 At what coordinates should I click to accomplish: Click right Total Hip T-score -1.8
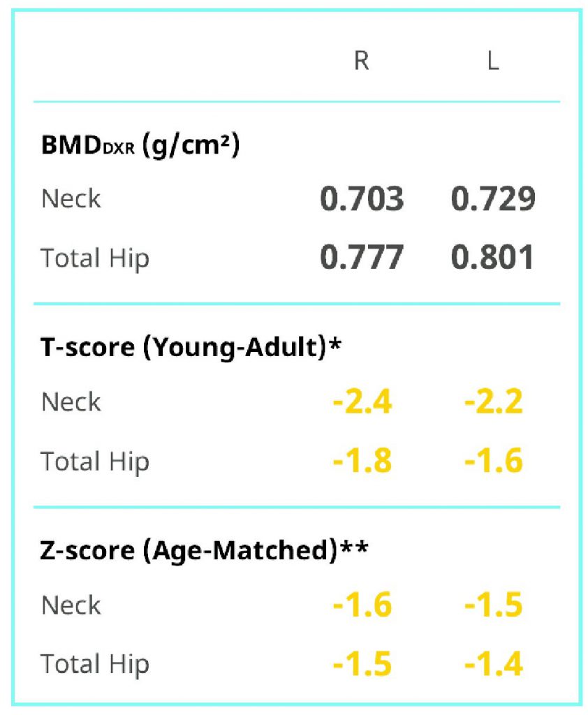tap(362, 460)
